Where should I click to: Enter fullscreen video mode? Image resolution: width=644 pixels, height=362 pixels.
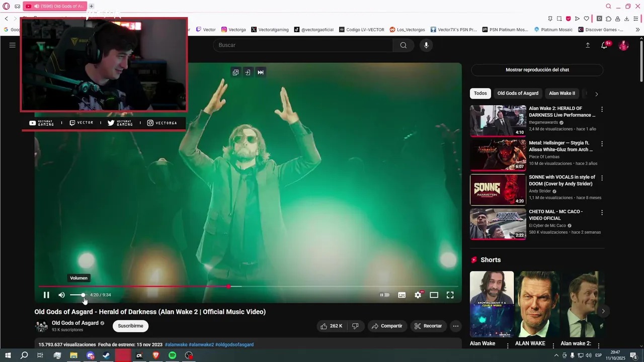[450, 295]
